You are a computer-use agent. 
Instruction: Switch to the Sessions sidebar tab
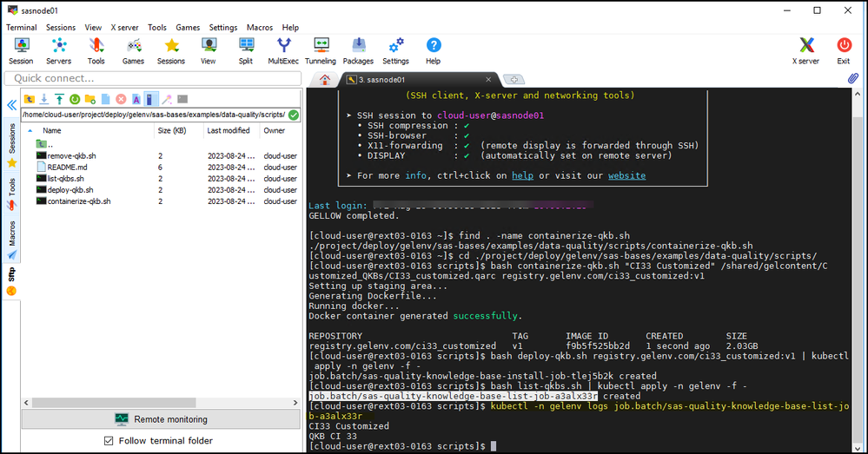click(x=11, y=139)
